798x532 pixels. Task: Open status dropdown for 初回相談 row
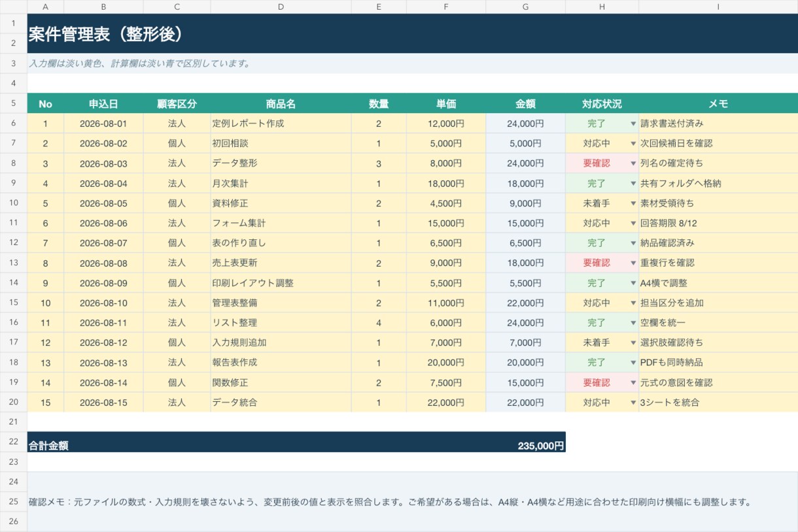(x=633, y=143)
